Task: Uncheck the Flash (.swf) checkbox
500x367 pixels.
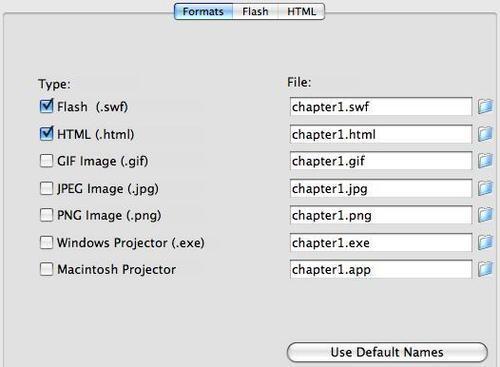Action: click(46, 107)
